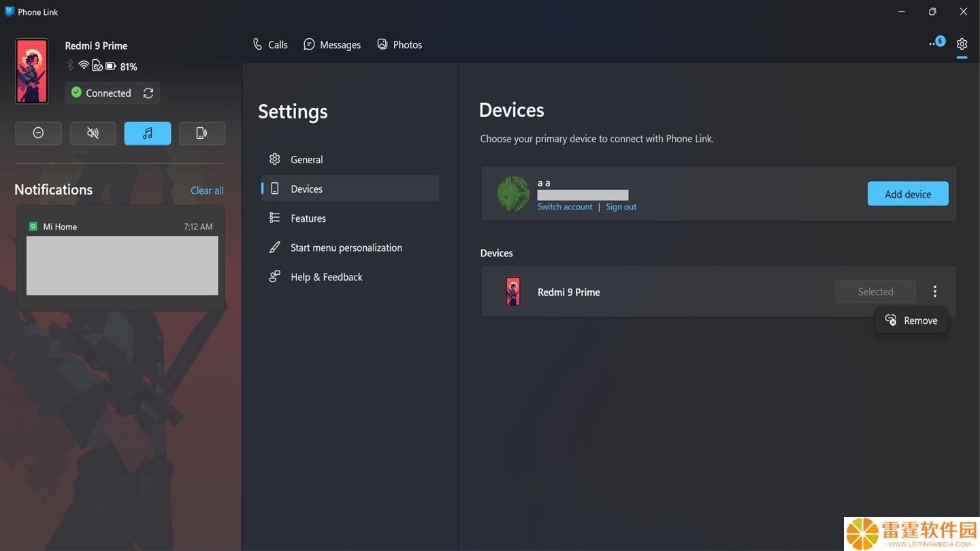980x551 pixels.
Task: Open the Settings gear icon
Action: click(962, 44)
